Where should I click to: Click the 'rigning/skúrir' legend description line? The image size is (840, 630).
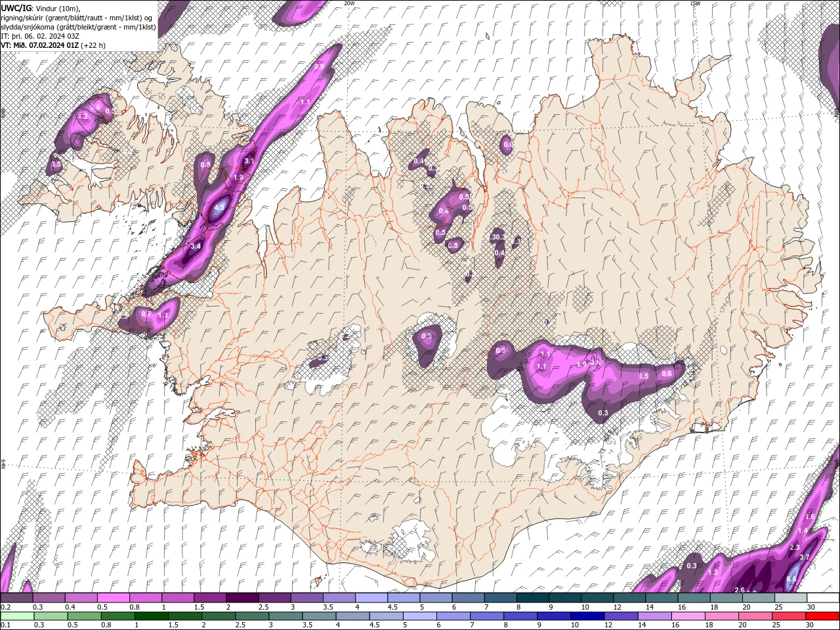click(77, 17)
